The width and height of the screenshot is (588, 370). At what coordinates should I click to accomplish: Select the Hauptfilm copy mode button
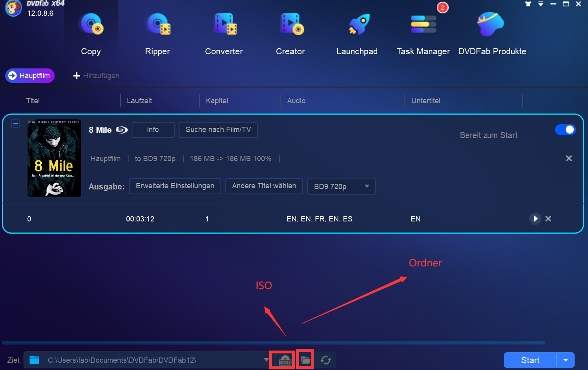point(30,76)
